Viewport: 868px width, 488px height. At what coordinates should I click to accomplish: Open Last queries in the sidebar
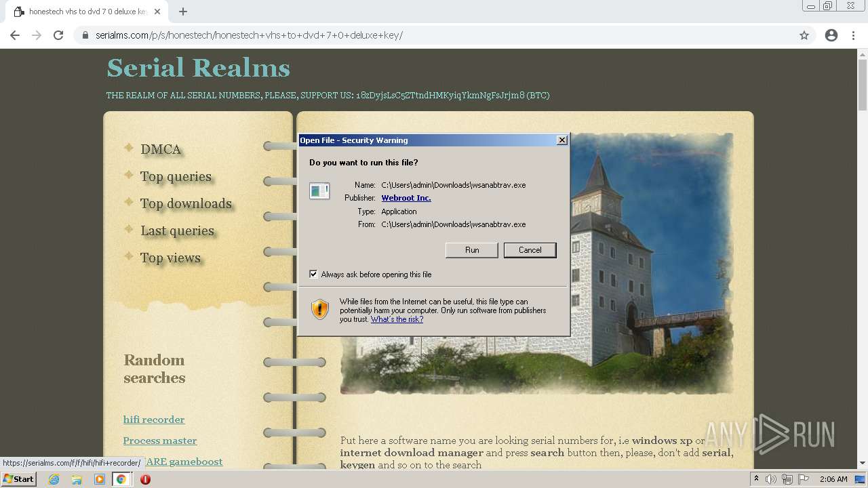(178, 230)
